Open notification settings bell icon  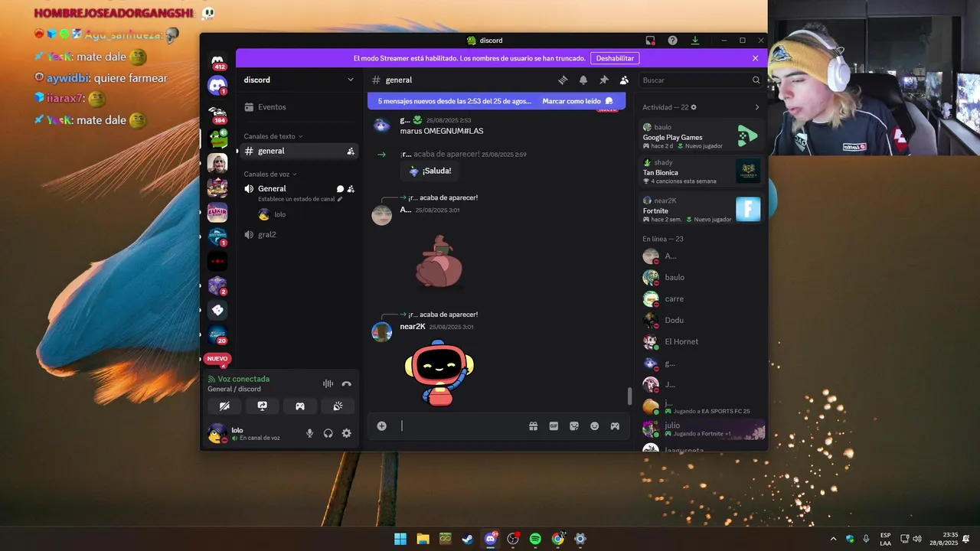pyautogui.click(x=583, y=80)
